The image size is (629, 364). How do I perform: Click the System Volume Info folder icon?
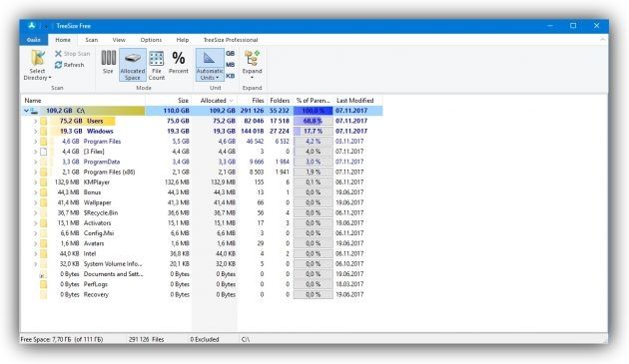point(43,264)
